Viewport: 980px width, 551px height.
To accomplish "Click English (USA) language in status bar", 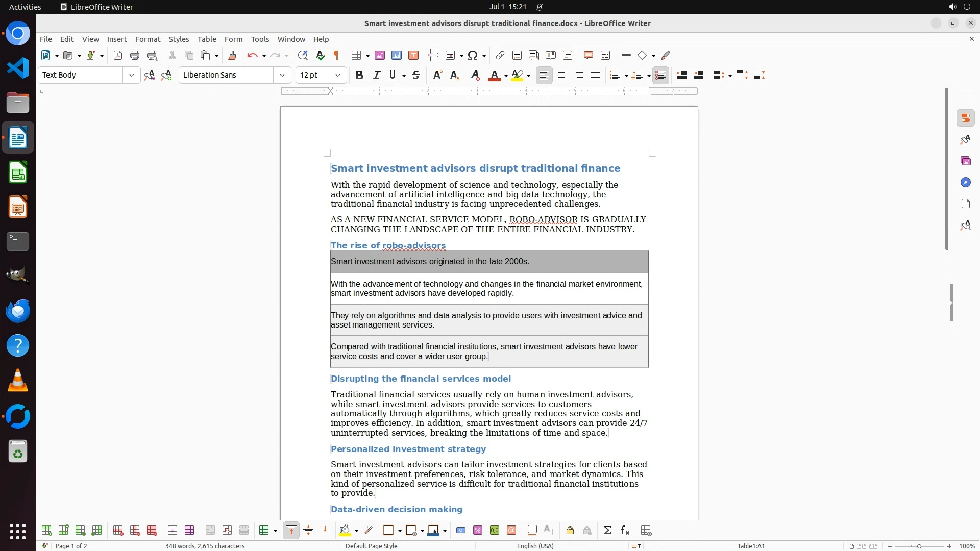I will click(x=535, y=546).
